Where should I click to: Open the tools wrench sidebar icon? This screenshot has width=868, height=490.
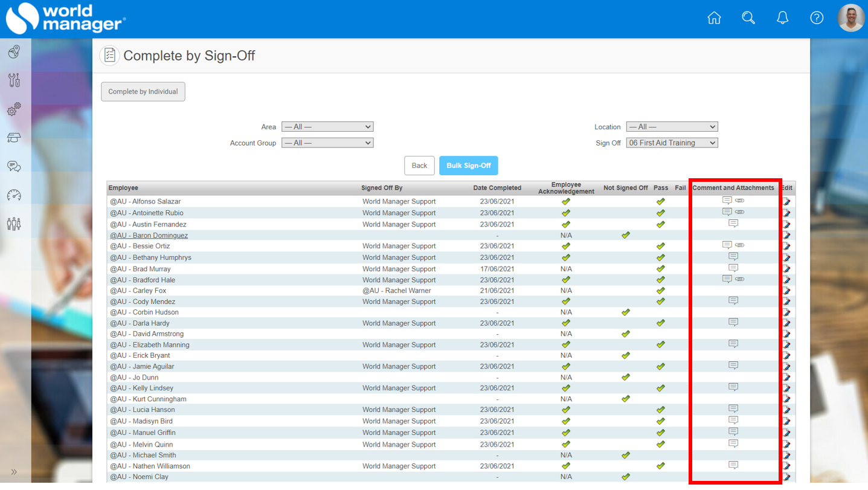(x=14, y=80)
